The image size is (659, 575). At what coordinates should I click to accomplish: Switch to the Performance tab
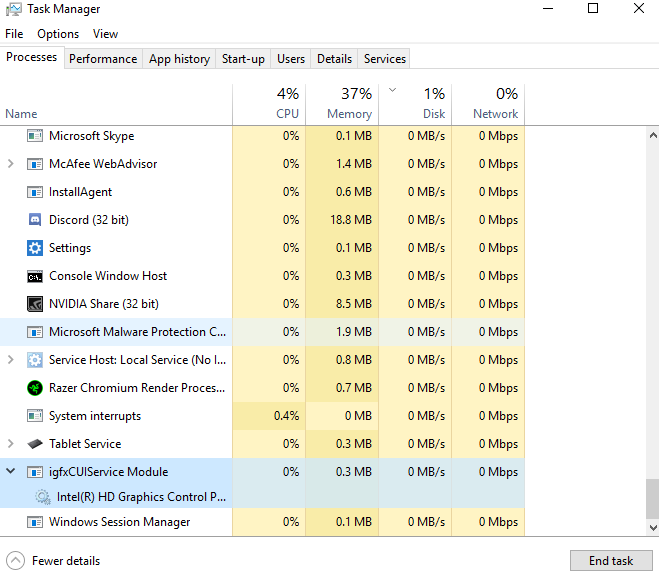click(x=103, y=59)
